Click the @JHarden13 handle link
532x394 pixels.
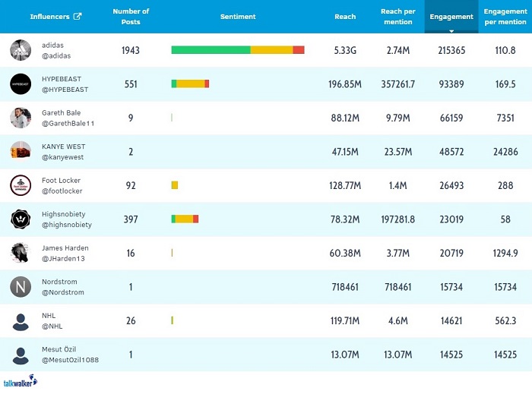[x=64, y=258]
